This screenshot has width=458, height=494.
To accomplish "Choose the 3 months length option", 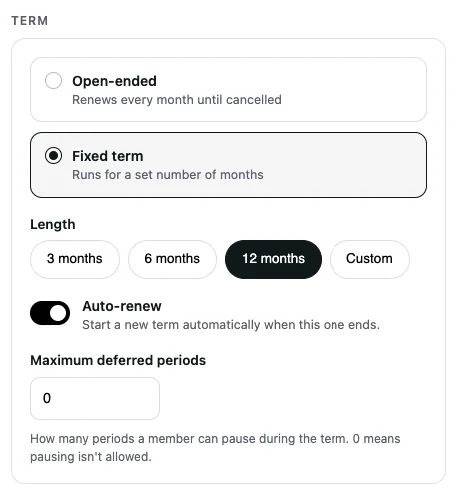I will tap(75, 259).
